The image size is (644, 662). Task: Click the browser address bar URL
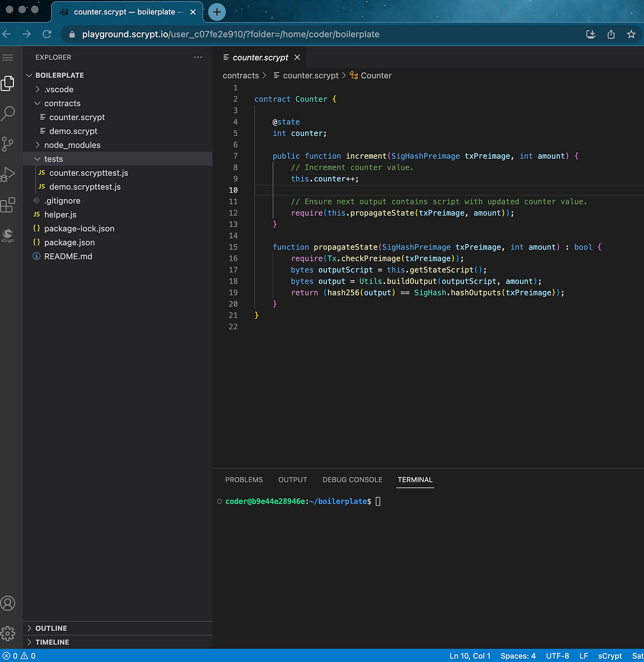click(231, 34)
